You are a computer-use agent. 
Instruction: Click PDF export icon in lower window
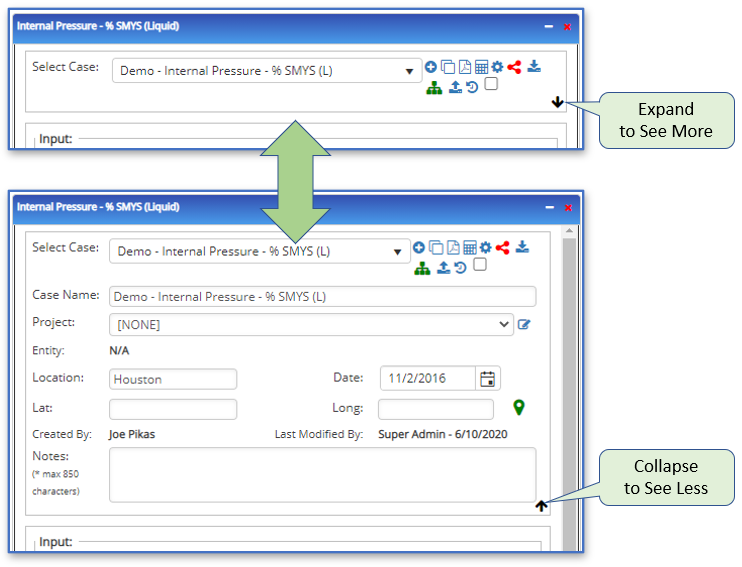click(x=452, y=248)
